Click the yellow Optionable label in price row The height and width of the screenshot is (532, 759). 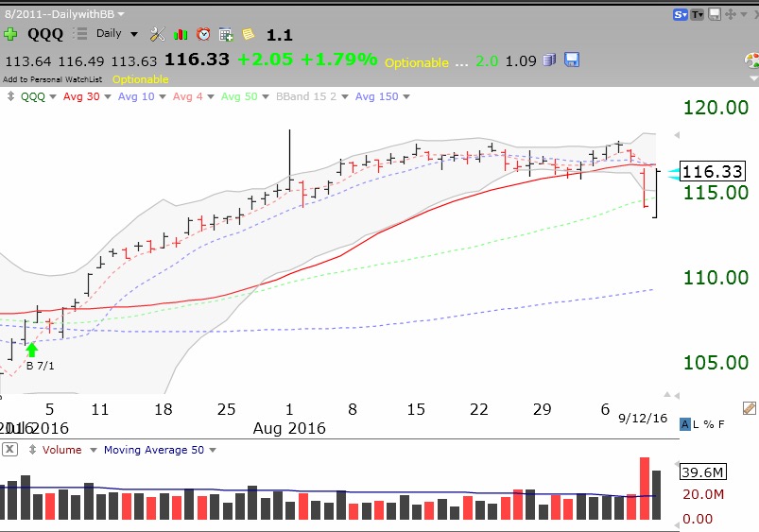coord(416,62)
